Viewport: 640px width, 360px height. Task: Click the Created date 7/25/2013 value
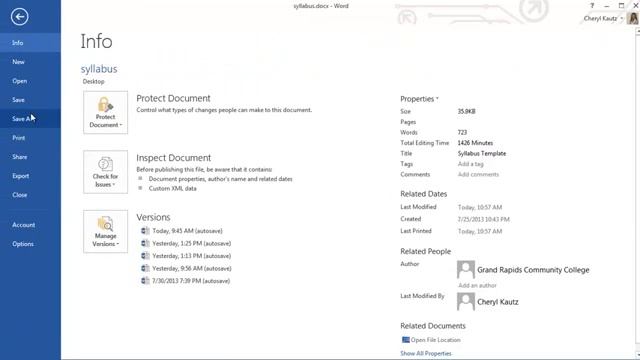[483, 219]
